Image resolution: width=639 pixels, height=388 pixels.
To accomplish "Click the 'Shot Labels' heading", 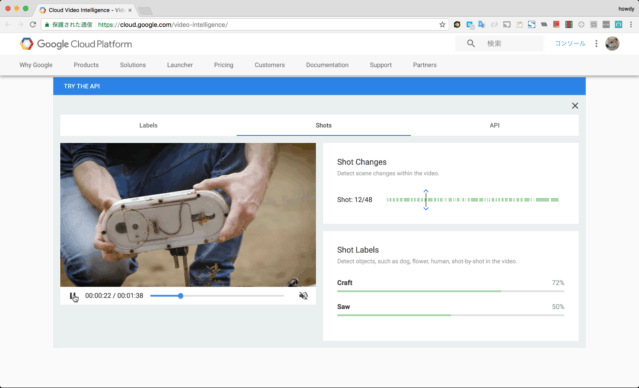I will (358, 250).
